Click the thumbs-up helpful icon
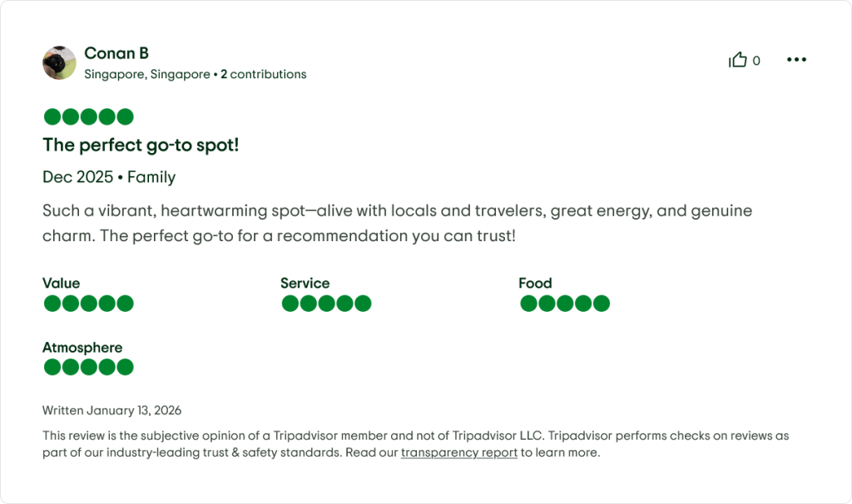The image size is (852, 504). 737,60
